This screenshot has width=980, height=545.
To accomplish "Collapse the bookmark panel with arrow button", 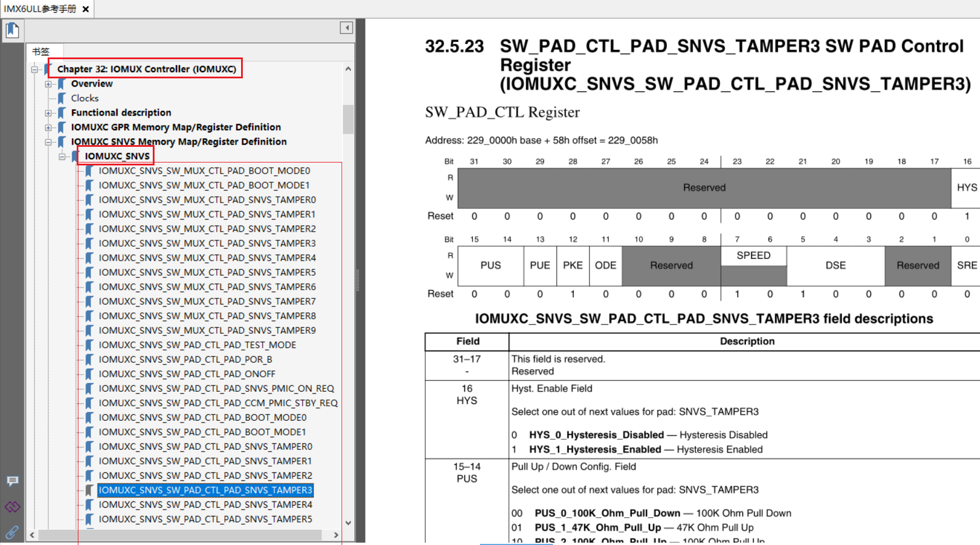I will [x=346, y=28].
